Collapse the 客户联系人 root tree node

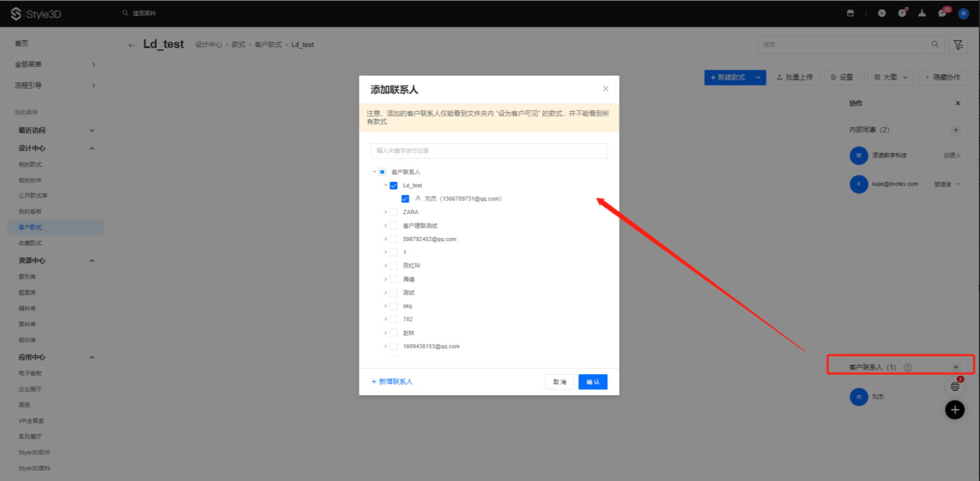pyautogui.click(x=374, y=172)
